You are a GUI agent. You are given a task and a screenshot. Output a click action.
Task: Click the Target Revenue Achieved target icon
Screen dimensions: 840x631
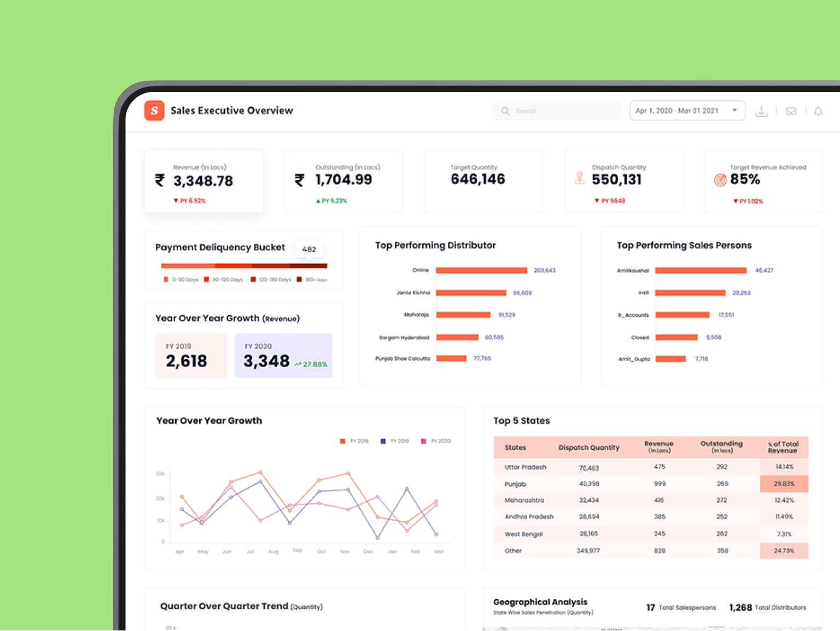point(720,180)
